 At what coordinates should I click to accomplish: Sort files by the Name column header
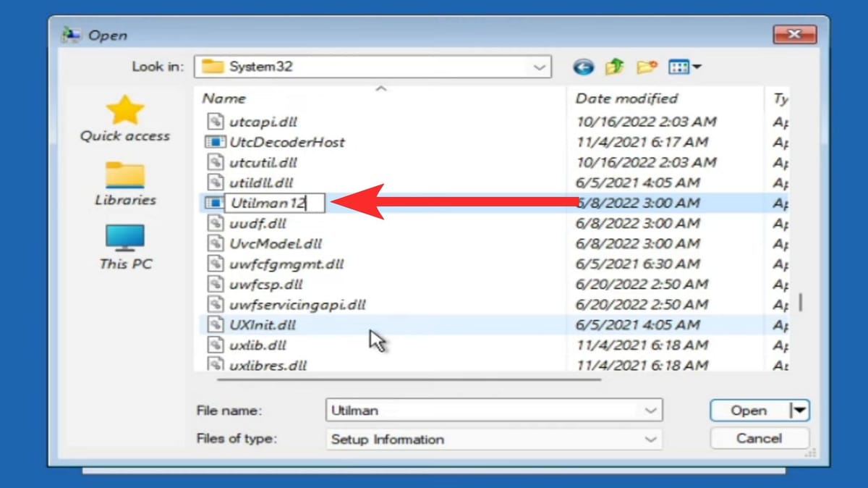[224, 98]
